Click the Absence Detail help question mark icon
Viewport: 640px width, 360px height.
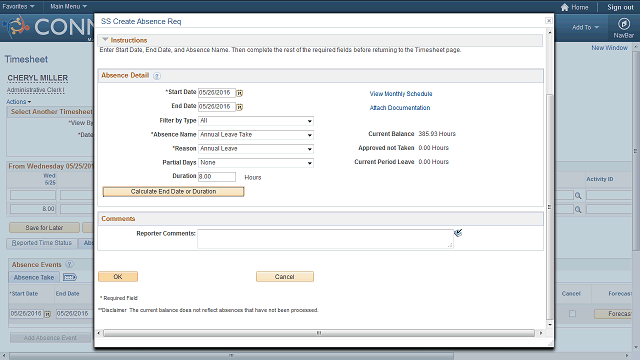157,76
